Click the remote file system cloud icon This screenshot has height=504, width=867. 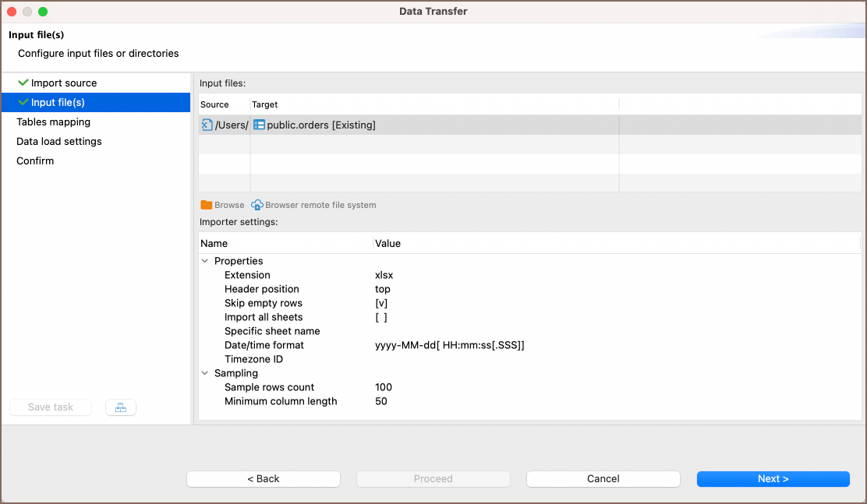point(257,205)
